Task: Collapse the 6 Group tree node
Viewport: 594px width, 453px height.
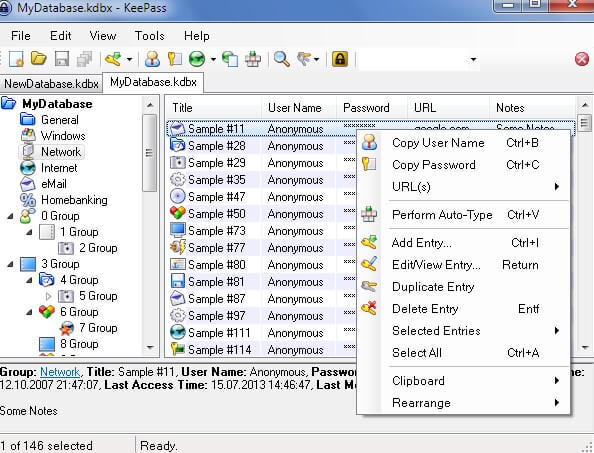Action: [29, 312]
